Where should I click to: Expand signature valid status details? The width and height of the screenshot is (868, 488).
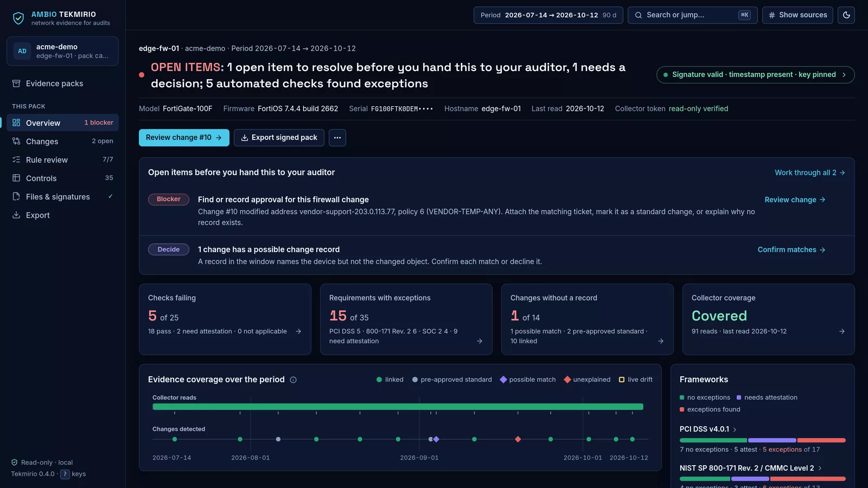pyautogui.click(x=755, y=75)
